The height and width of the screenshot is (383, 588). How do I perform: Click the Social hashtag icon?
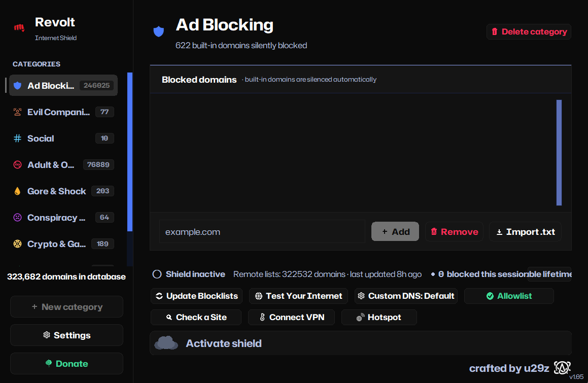click(x=17, y=138)
